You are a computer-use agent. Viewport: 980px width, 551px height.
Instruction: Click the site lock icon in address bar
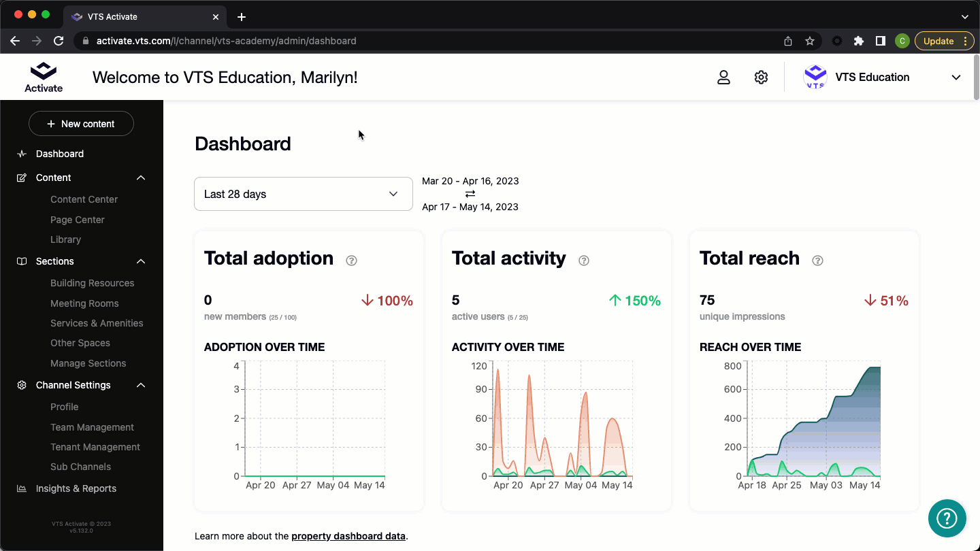(x=85, y=41)
